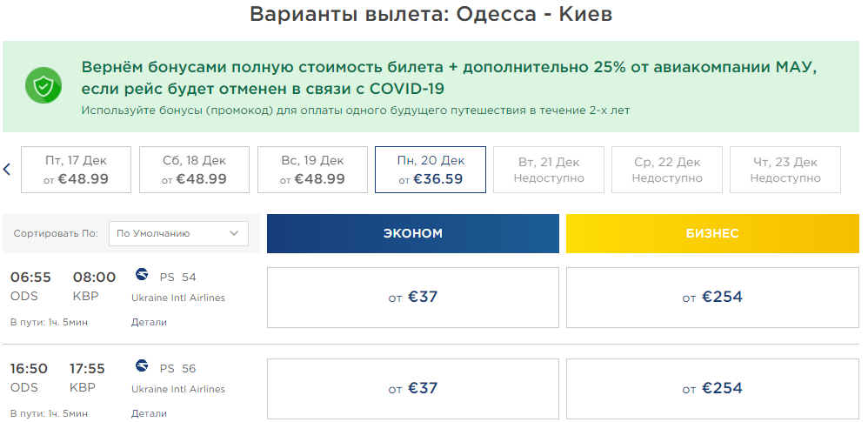Click unavailable Tuesday 21 December tab
868x422 pixels.
549,170
